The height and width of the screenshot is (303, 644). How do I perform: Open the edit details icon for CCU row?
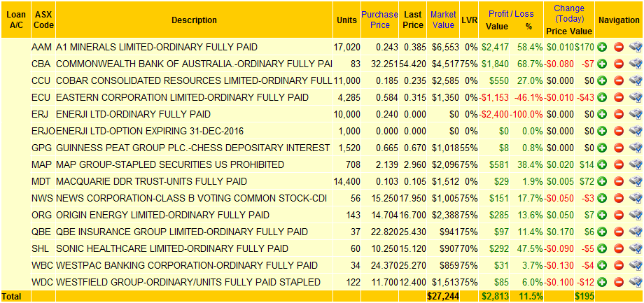click(636, 80)
